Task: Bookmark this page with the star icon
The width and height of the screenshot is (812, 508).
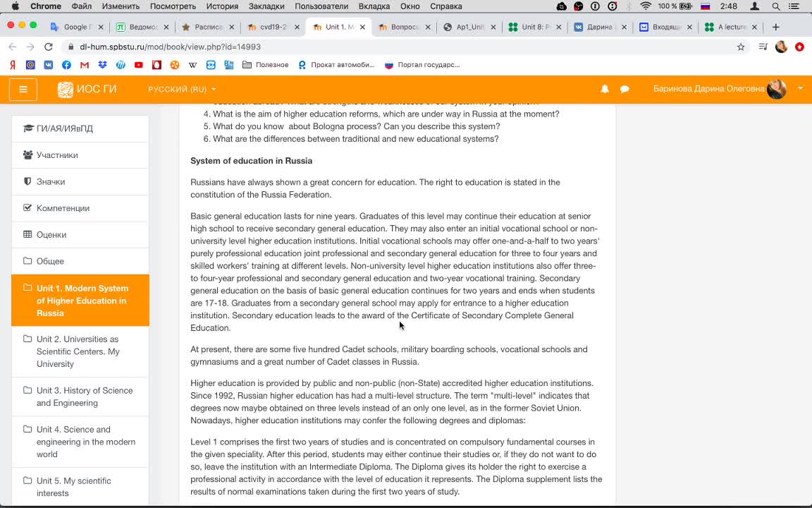Action: [741, 47]
